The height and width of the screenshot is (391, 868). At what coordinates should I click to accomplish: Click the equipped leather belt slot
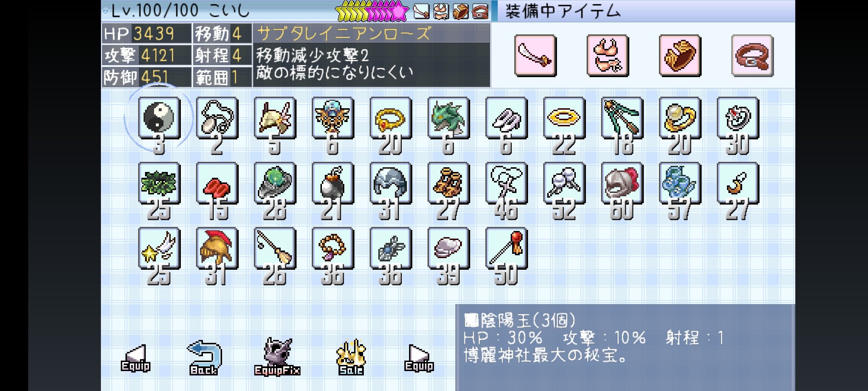click(752, 55)
